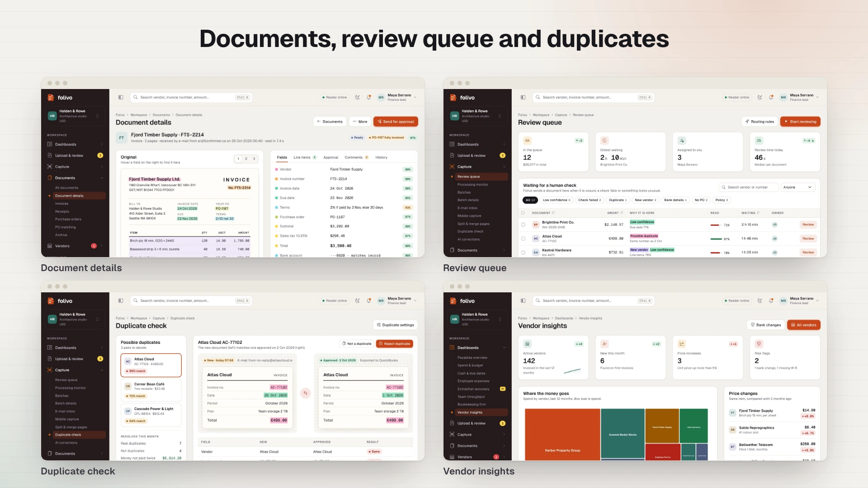Click main search field in Document details window

coord(191,97)
